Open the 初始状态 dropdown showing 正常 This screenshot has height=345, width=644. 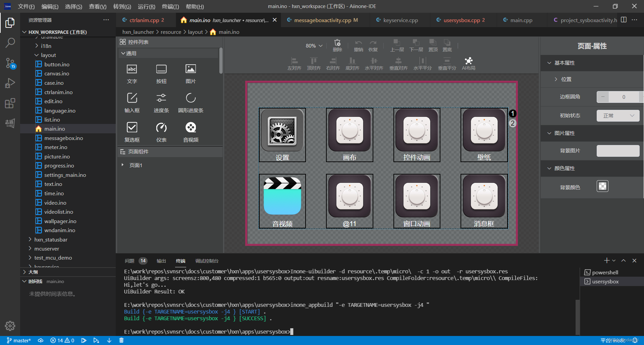coord(618,116)
